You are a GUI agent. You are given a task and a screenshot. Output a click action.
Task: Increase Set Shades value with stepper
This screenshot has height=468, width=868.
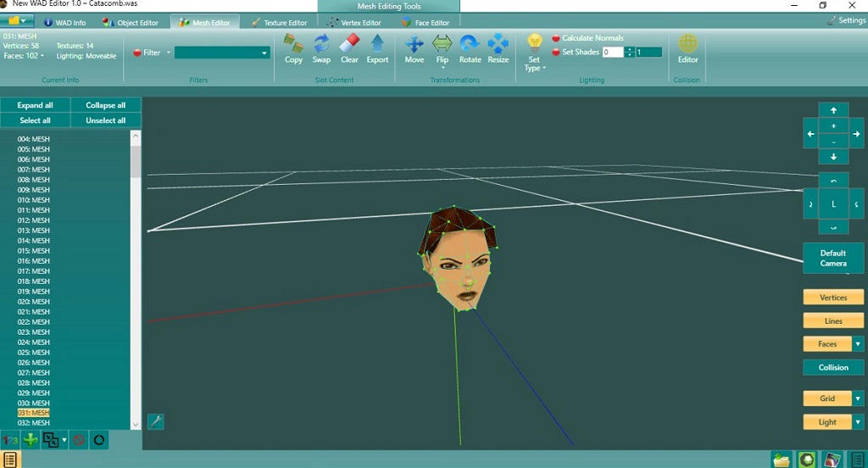tap(629, 49)
